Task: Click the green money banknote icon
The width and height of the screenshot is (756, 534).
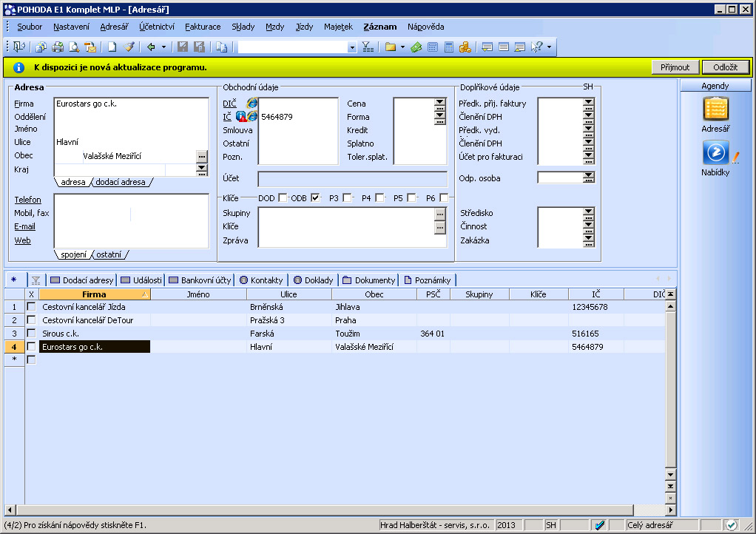Action: pos(416,47)
